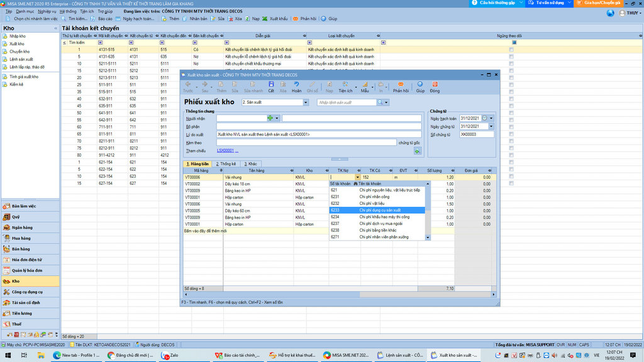Open the Ngày chứng từ date dropdown
The image size is (644, 362).
click(x=491, y=126)
